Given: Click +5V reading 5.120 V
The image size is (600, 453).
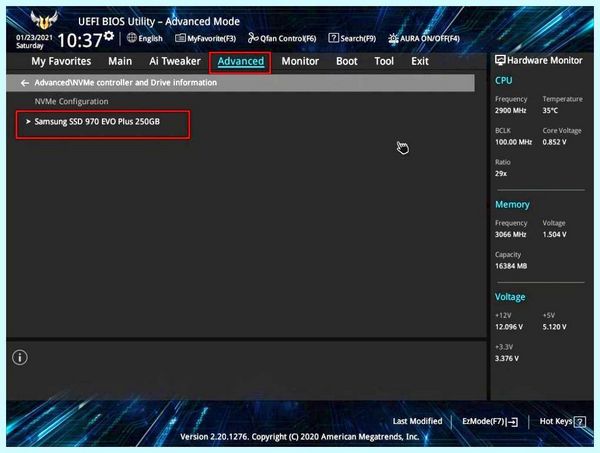Looking at the screenshot, I should [554, 327].
